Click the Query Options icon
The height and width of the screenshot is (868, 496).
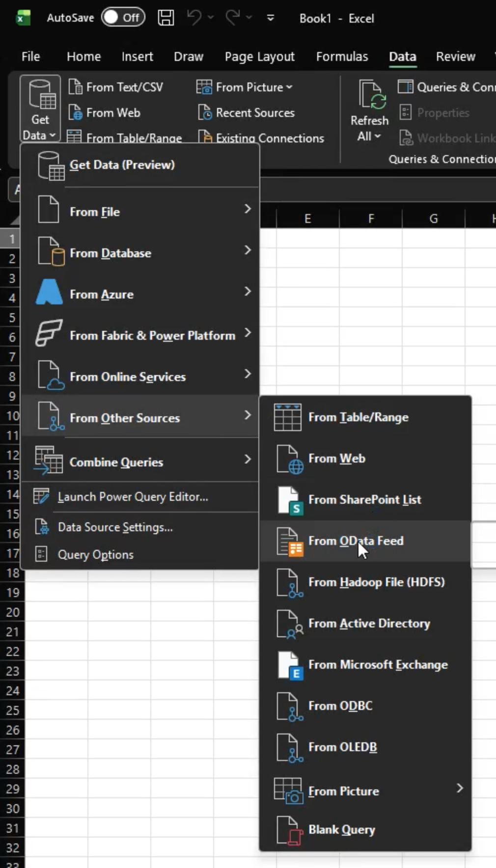pyautogui.click(x=41, y=554)
